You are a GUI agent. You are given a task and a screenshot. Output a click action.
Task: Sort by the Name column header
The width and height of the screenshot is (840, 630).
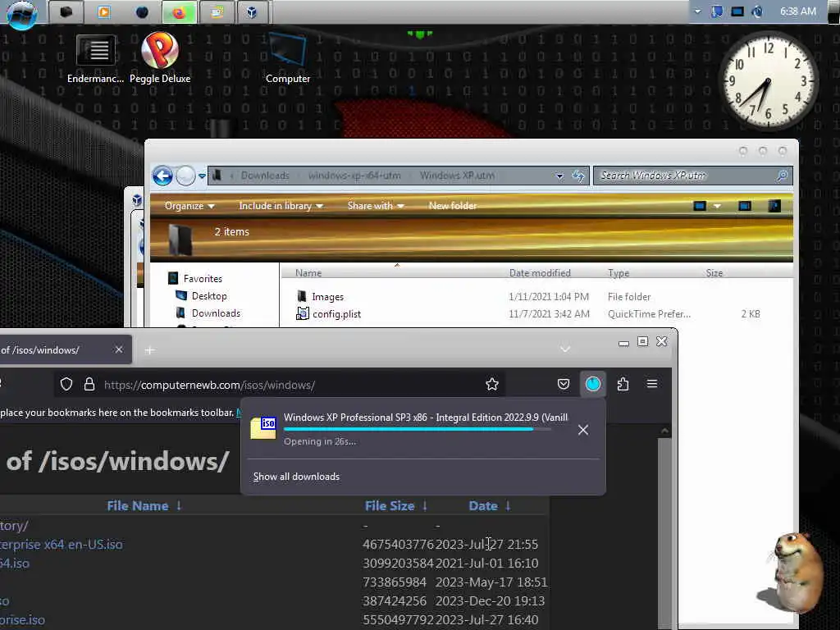(x=308, y=272)
